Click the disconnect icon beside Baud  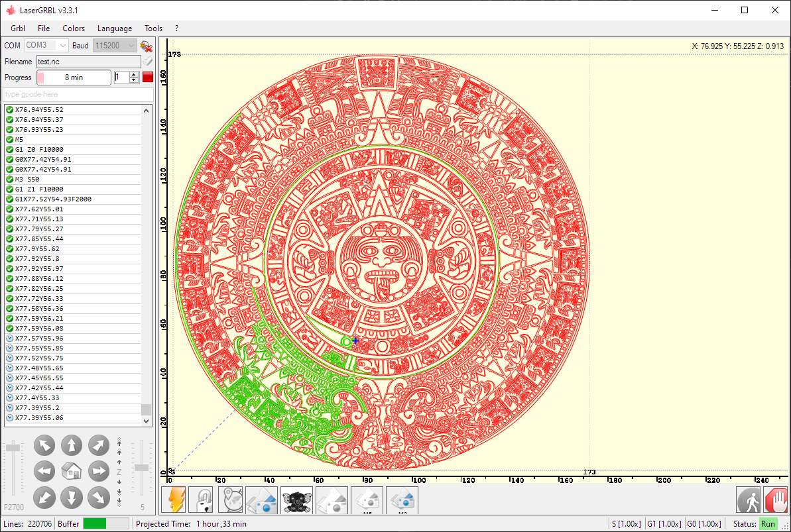tap(147, 46)
